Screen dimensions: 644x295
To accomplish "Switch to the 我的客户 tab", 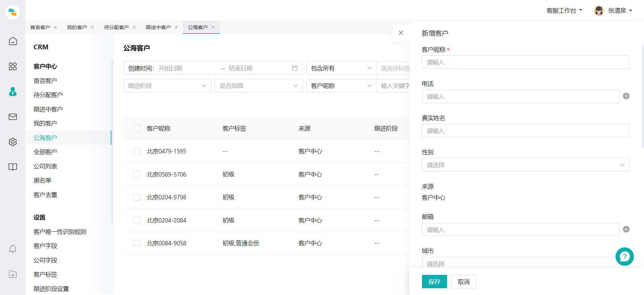I will pos(77,27).
